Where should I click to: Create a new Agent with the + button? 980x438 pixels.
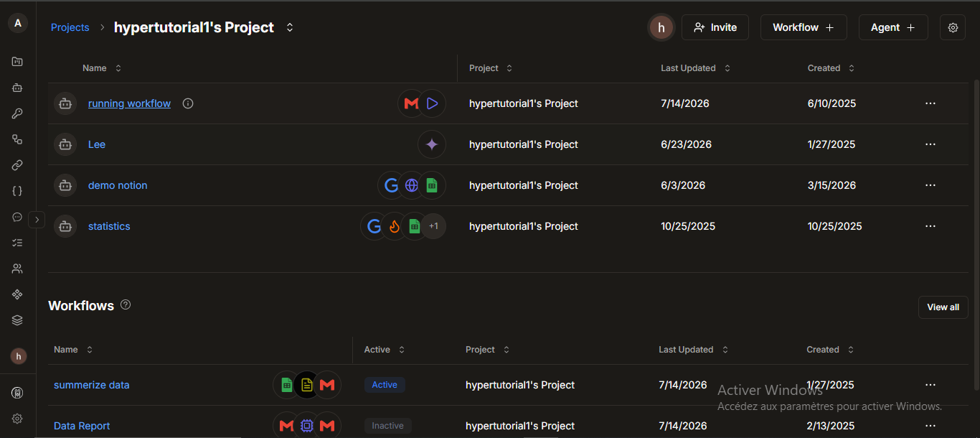coord(893,27)
